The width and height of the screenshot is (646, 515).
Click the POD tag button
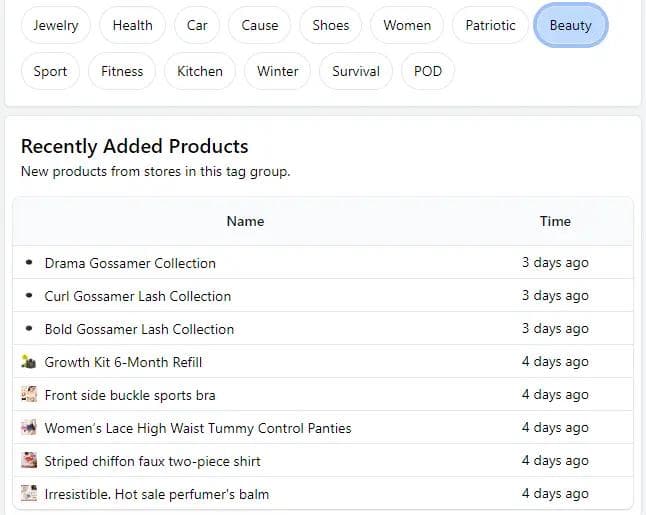click(427, 71)
